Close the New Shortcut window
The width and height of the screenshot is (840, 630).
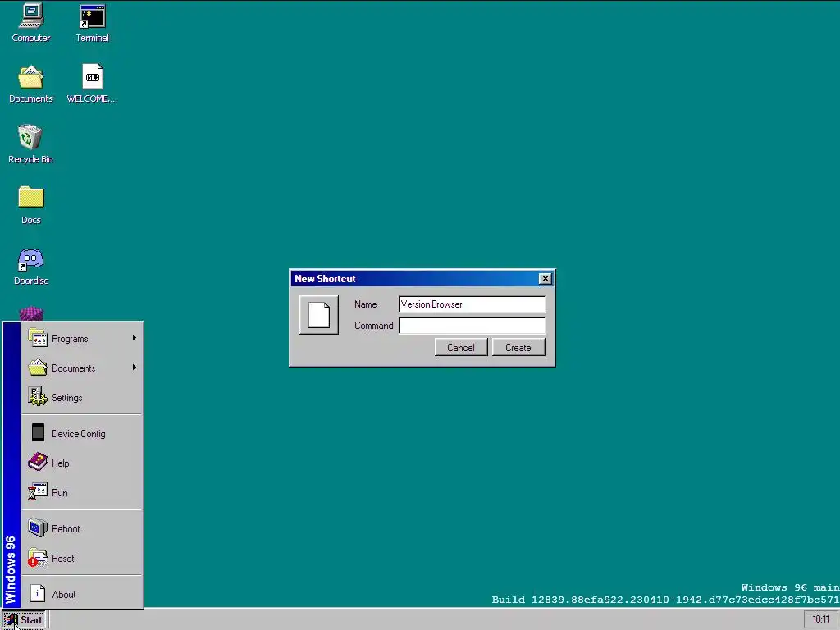[x=545, y=279]
